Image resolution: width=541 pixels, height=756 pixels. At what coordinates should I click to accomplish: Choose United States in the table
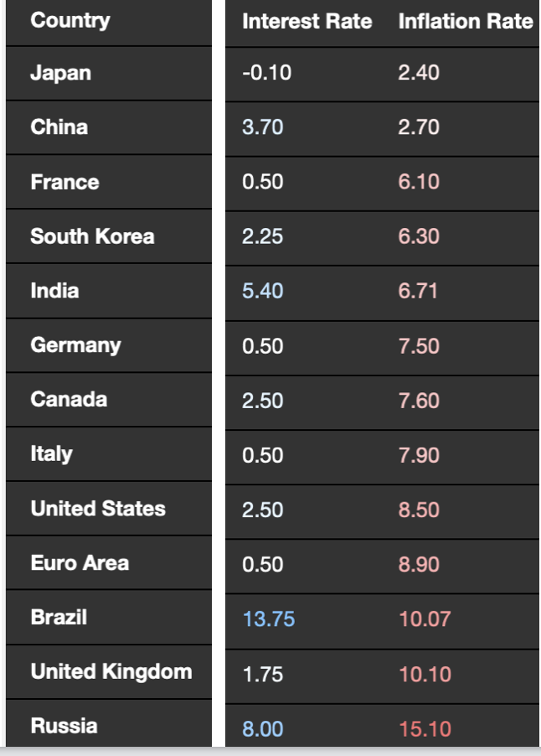tap(98, 509)
